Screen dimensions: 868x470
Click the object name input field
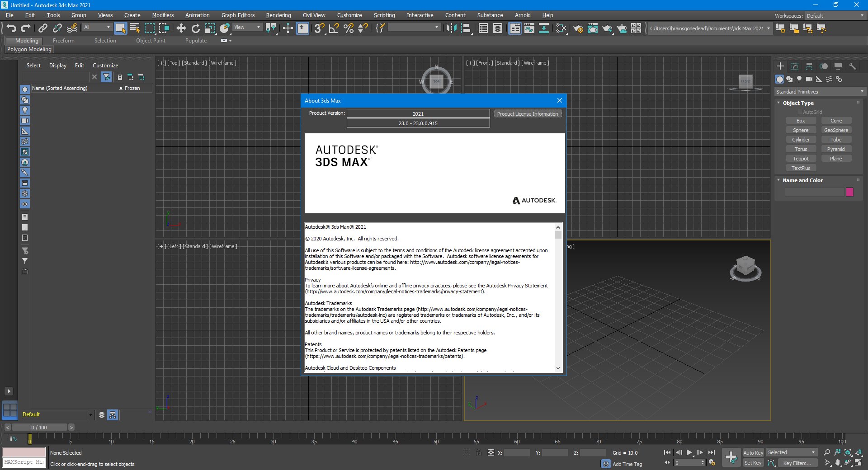[815, 192]
